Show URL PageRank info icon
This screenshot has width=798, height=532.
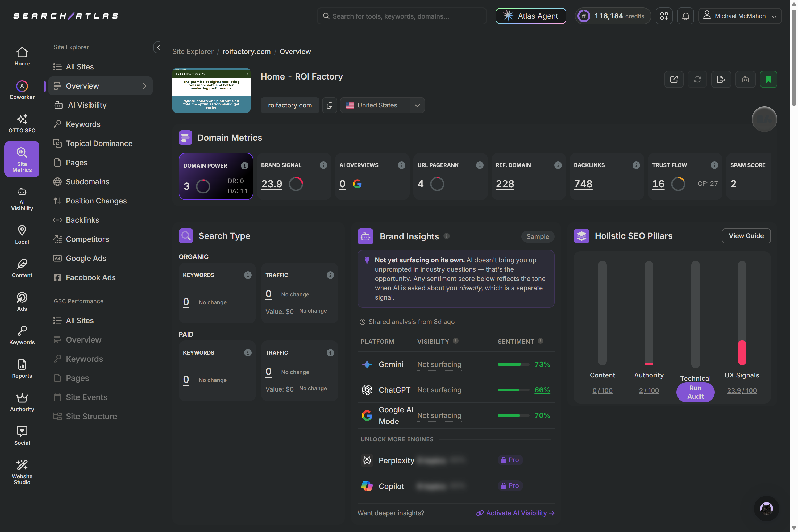tap(480, 165)
